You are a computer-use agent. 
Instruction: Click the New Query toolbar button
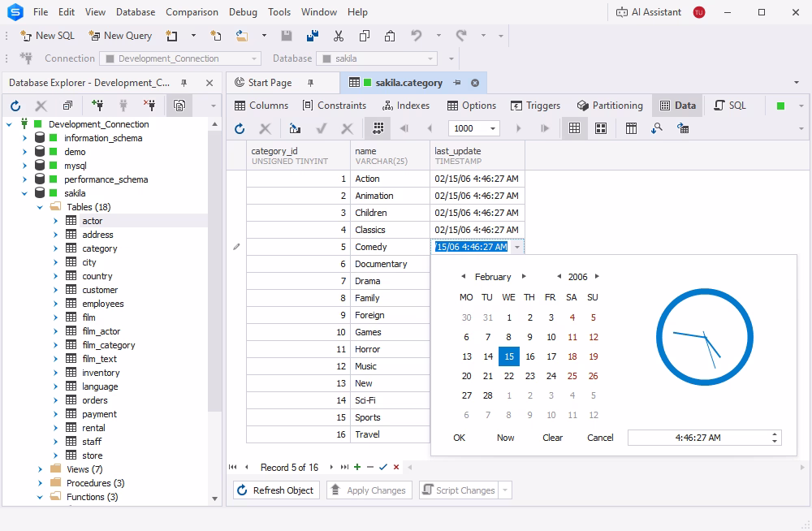click(x=120, y=36)
